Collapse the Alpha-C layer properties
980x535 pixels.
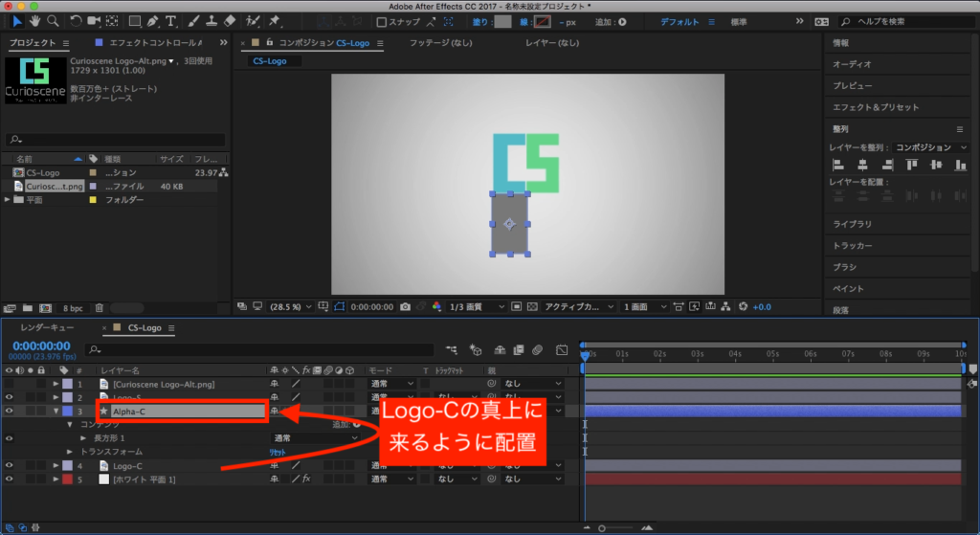[56, 411]
